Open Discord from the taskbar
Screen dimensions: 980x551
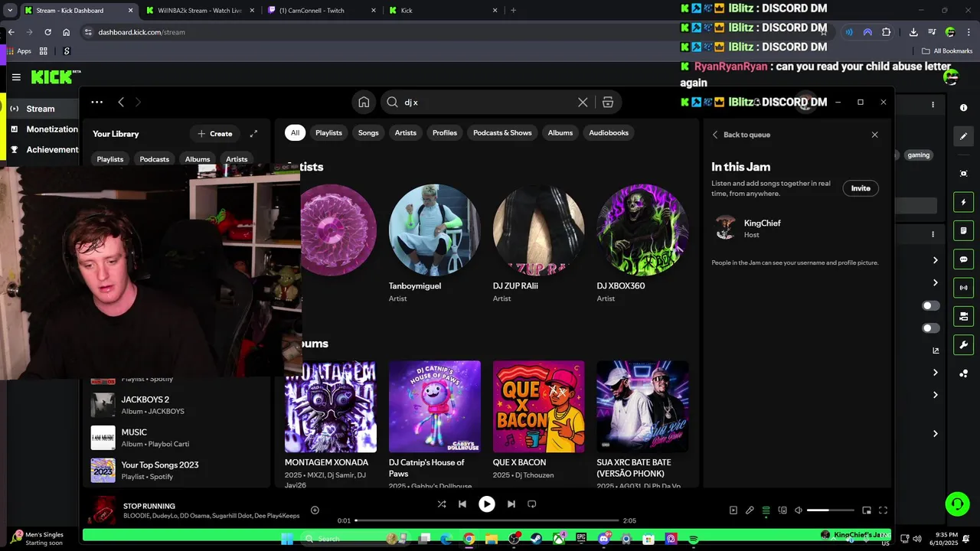pyautogui.click(x=604, y=539)
